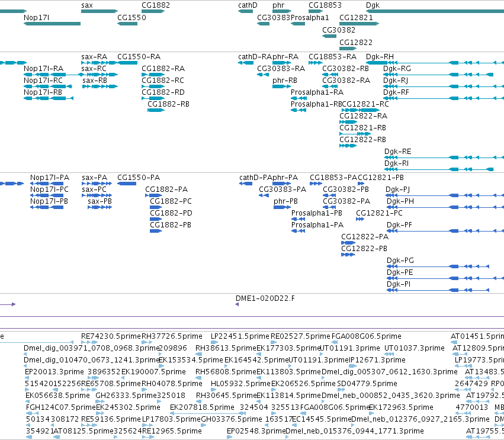Select protein CG12822-PB label

click(x=364, y=249)
